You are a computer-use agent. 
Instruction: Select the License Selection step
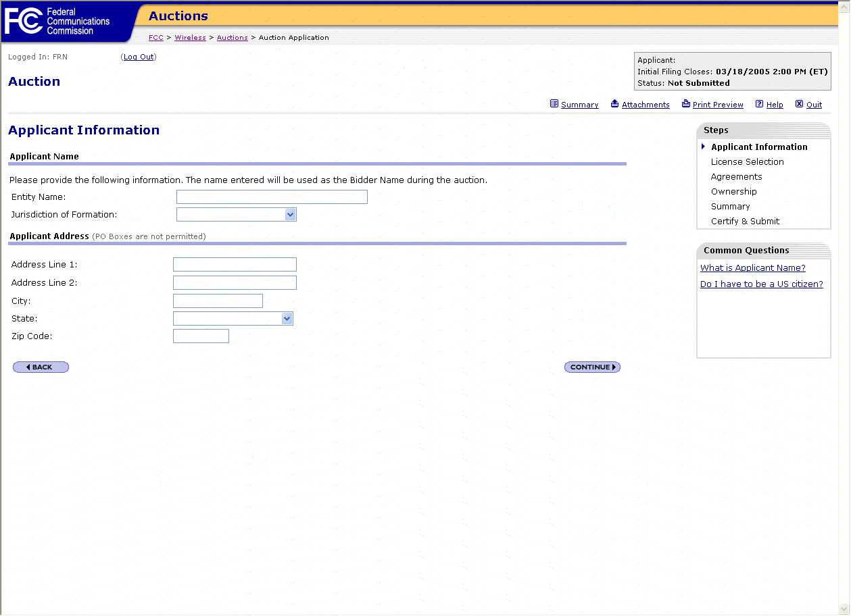(x=747, y=162)
